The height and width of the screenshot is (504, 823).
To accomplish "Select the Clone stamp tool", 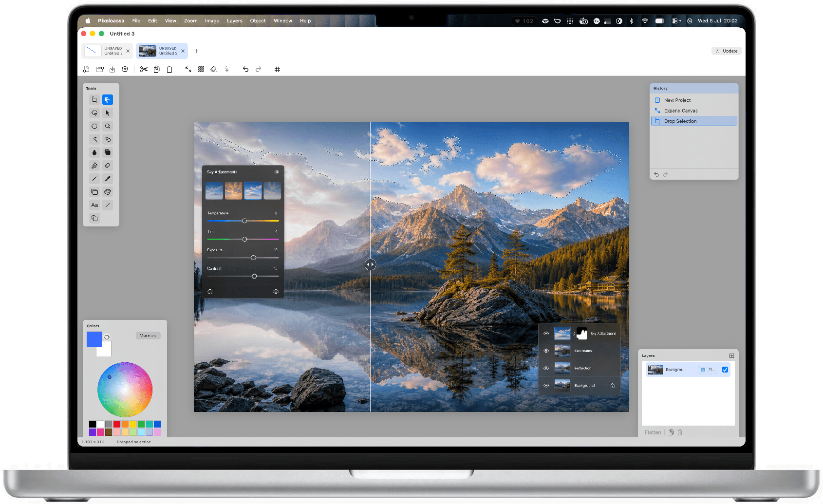I will (x=108, y=152).
